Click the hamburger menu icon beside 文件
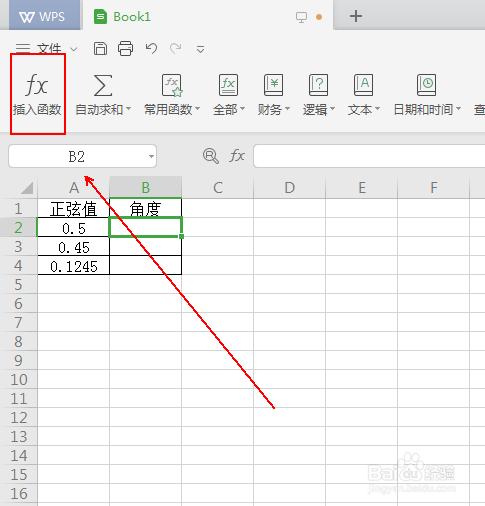The height and width of the screenshot is (506, 485). [x=23, y=49]
